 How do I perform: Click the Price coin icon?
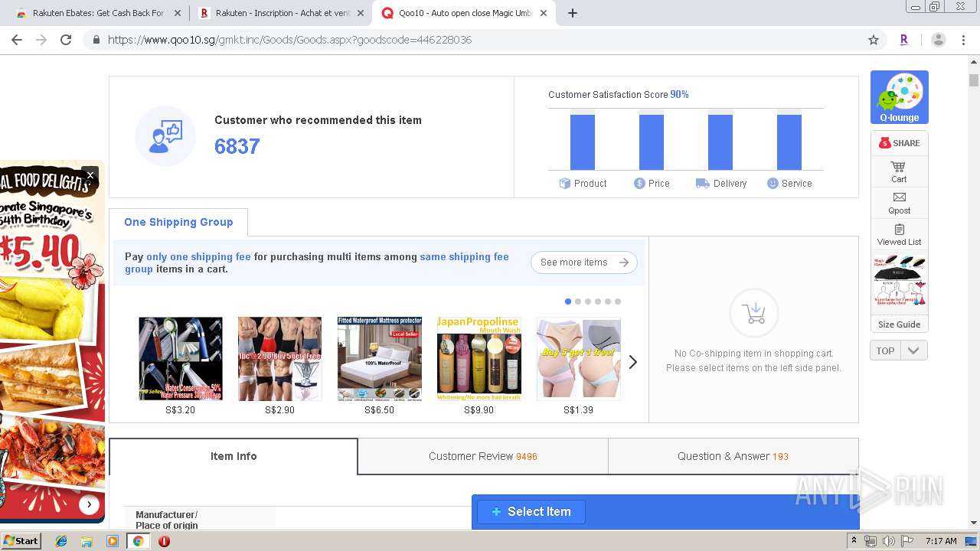click(x=639, y=183)
